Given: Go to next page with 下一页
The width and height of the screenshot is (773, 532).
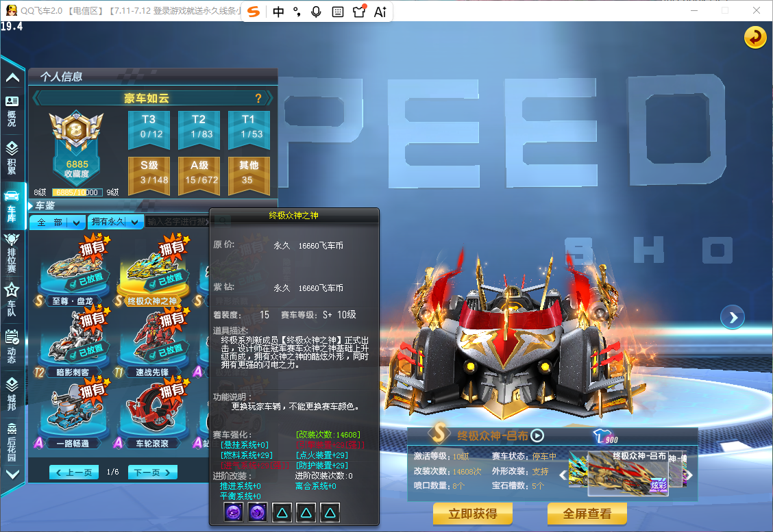Looking at the screenshot, I should tap(152, 472).
